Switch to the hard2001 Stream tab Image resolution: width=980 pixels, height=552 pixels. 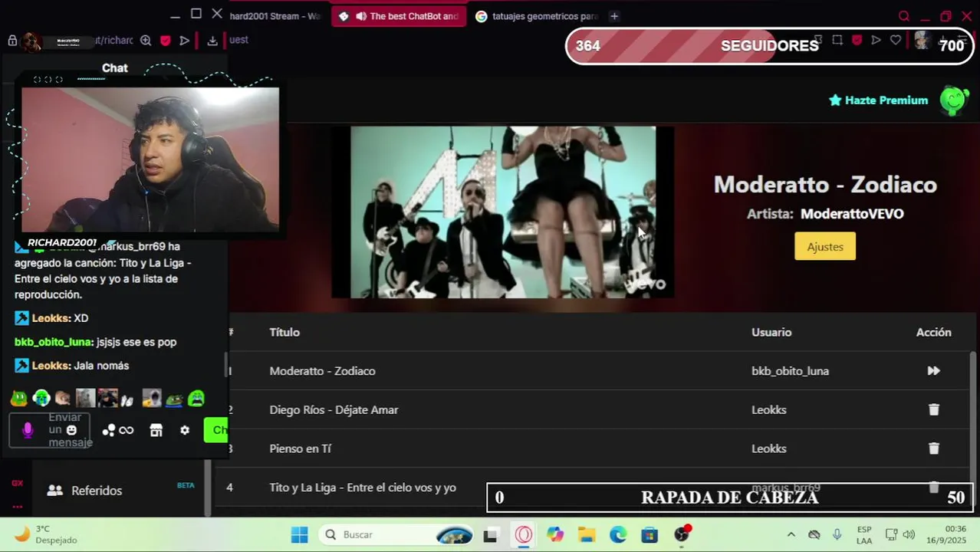pos(275,16)
